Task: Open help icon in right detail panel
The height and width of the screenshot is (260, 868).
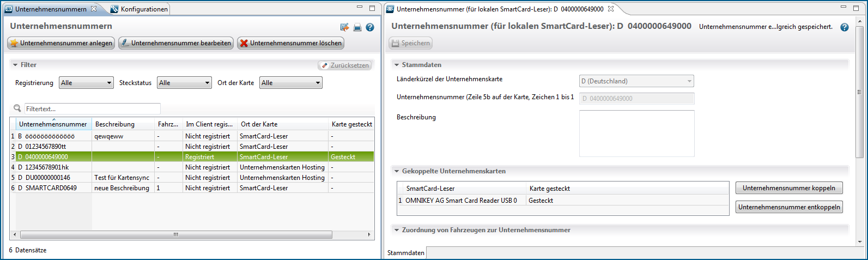Action: [845, 27]
